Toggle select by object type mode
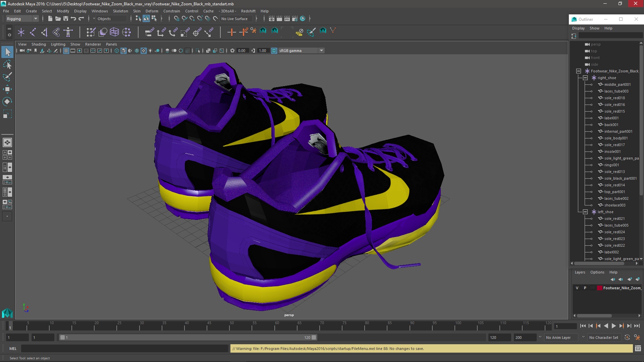 point(146,19)
